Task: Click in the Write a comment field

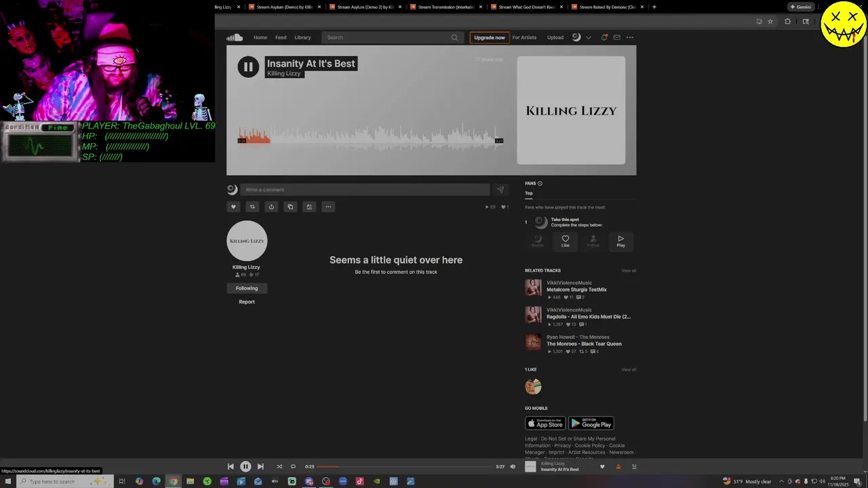Action: coord(365,190)
